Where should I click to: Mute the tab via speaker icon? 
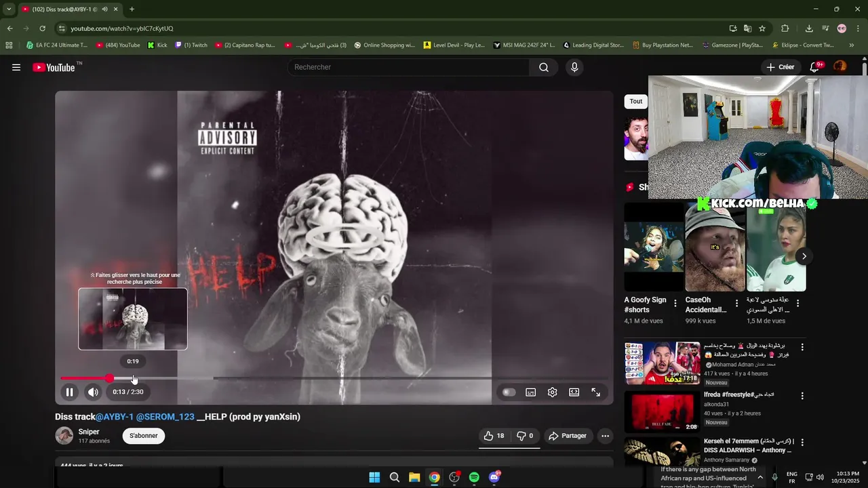[x=104, y=9]
